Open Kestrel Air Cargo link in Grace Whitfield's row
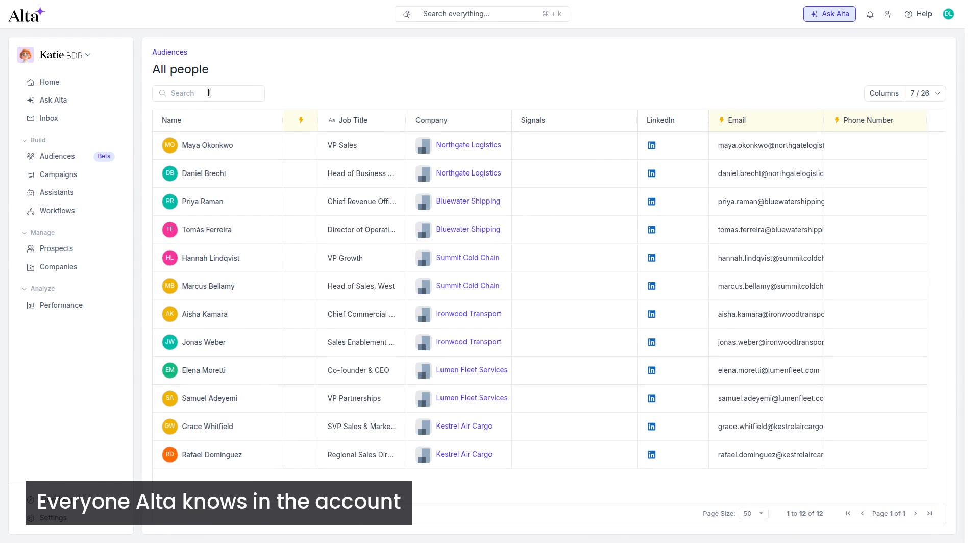 (464, 426)
